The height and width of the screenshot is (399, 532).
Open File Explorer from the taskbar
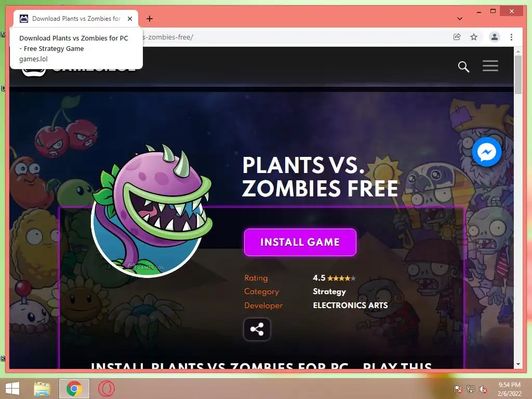(42, 389)
